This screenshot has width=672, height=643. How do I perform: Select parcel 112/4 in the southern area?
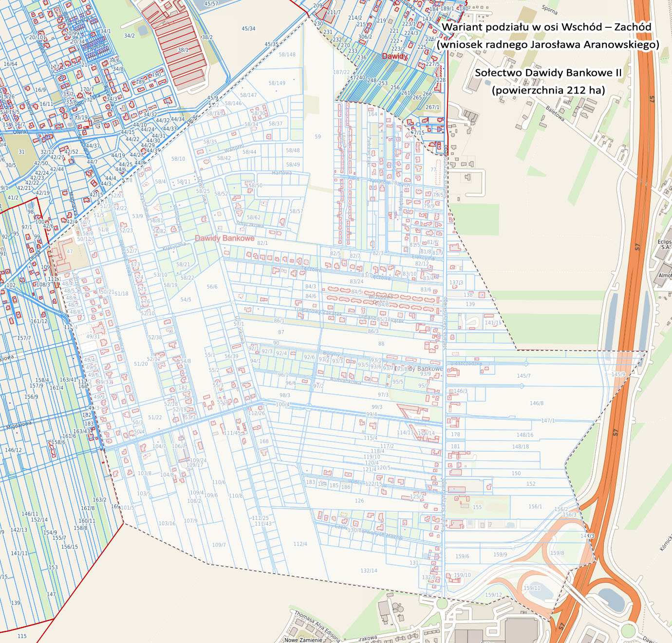[x=300, y=544]
